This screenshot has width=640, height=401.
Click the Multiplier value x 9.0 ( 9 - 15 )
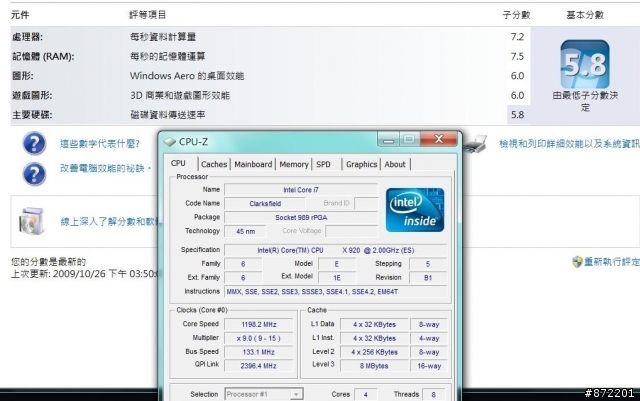(x=259, y=339)
